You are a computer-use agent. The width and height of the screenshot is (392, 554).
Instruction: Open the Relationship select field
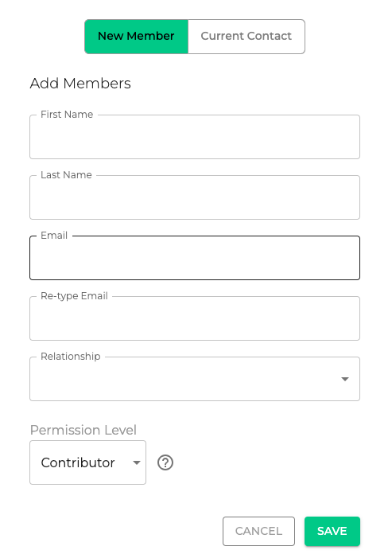195,379
